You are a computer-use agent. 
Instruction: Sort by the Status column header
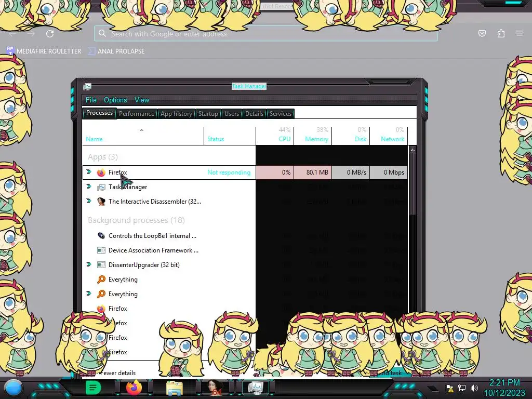point(230,136)
